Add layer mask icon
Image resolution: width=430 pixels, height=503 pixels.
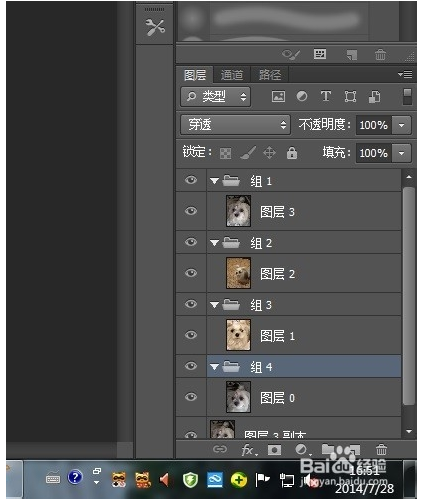tap(274, 450)
